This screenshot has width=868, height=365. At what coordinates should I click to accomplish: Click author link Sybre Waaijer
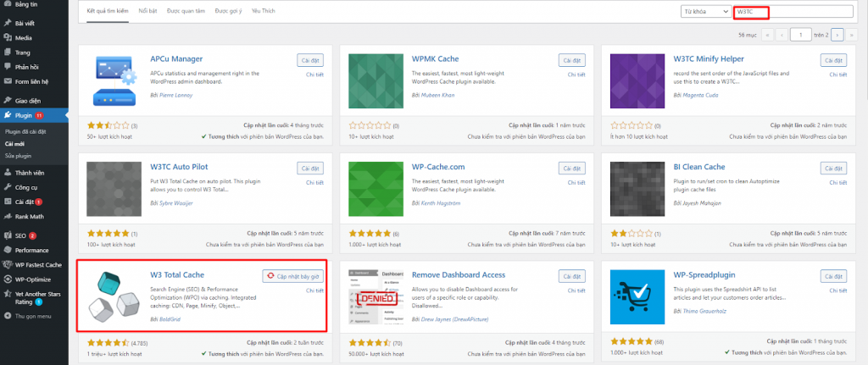[176, 203]
